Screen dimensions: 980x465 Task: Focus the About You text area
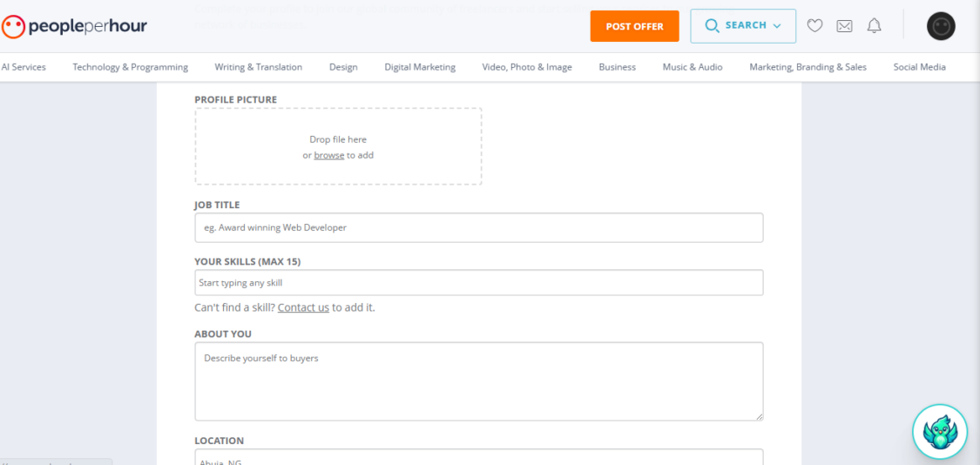tap(479, 381)
